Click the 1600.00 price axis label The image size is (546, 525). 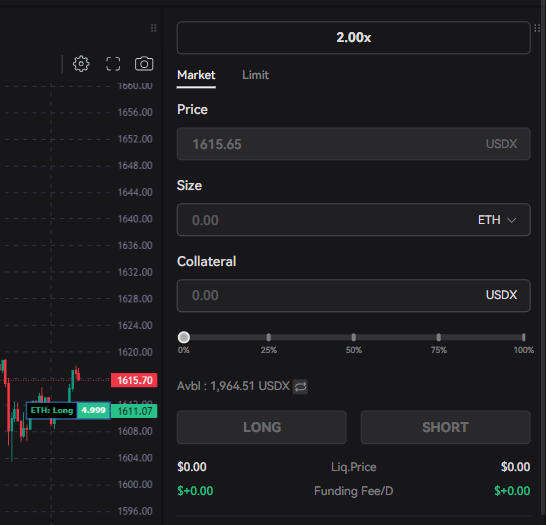pyautogui.click(x=135, y=485)
